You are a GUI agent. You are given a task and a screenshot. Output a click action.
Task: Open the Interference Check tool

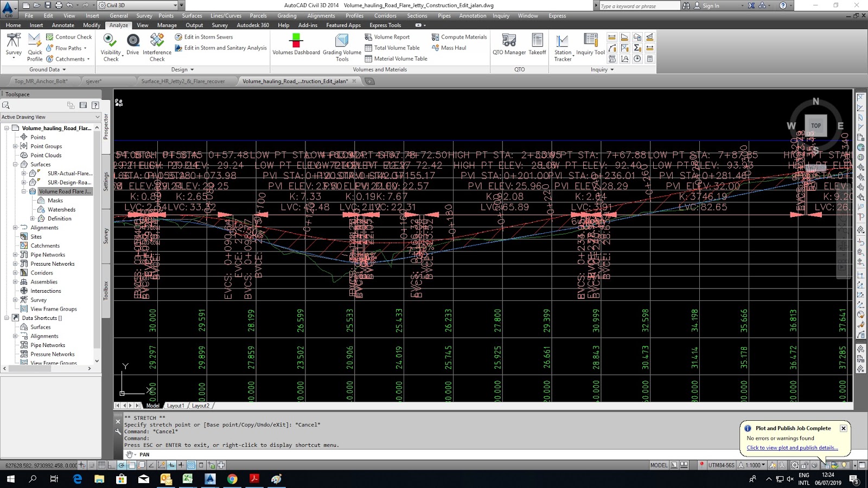coord(157,46)
